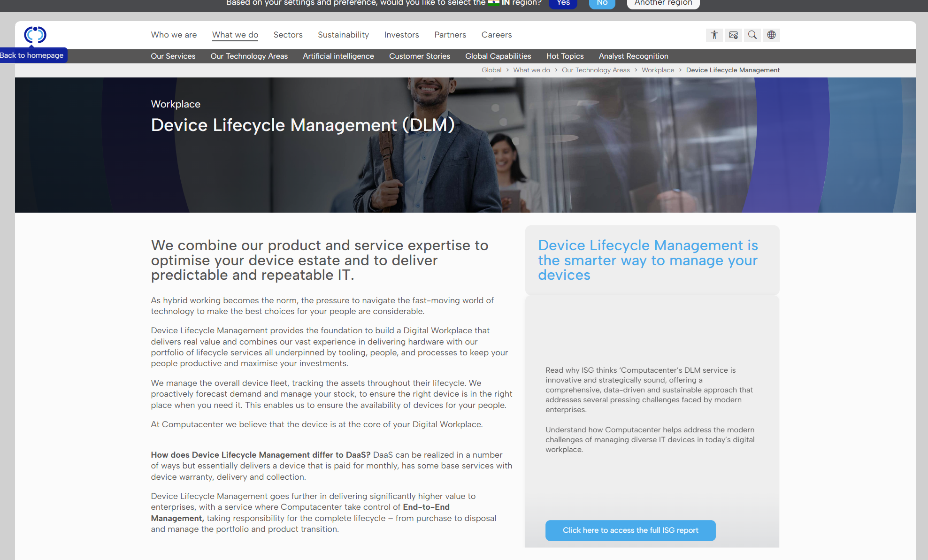Select Our Technology Areas in the dark sub-navigation bar
This screenshot has width=928, height=560.
[249, 56]
